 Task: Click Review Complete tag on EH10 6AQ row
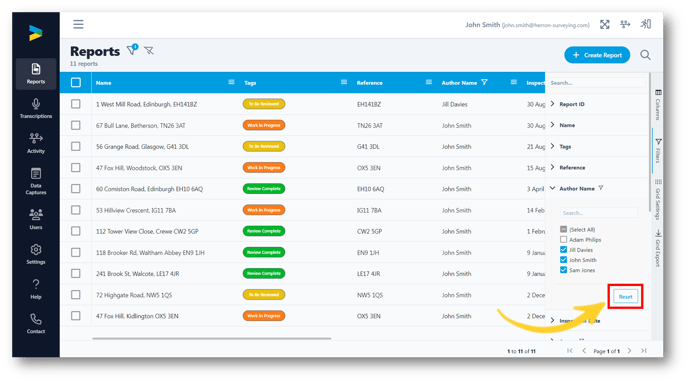[264, 189]
